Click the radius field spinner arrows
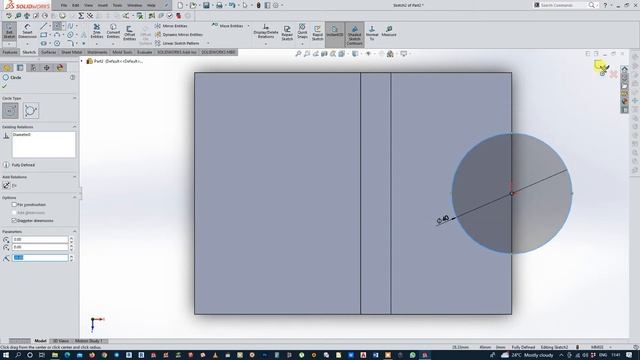 click(x=72, y=258)
